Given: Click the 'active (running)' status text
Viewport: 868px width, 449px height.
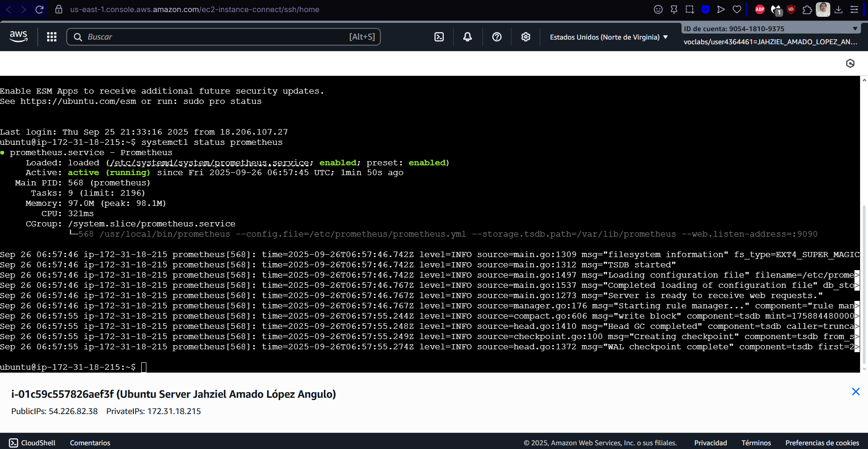Looking at the screenshot, I should click(109, 173).
